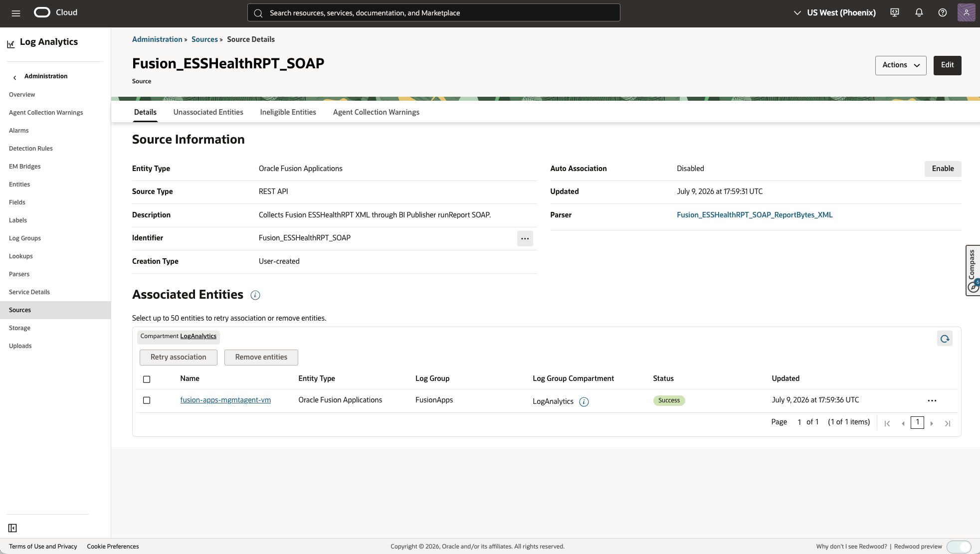Image resolution: width=980 pixels, height=554 pixels.
Task: Open the hamburger navigation menu
Action: tap(16, 13)
